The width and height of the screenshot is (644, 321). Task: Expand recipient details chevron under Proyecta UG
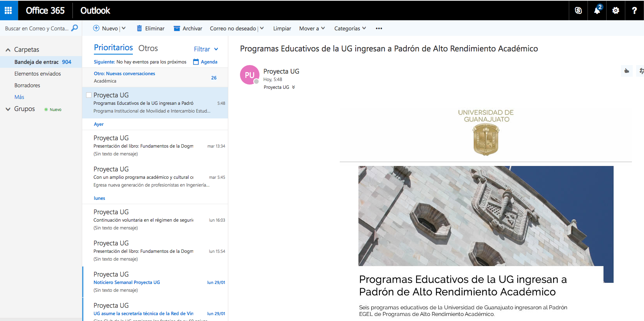click(x=293, y=87)
